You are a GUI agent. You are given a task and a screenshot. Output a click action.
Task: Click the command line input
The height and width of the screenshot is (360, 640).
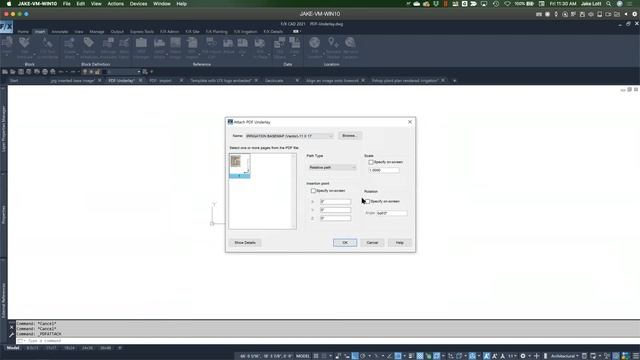click(x=327, y=340)
